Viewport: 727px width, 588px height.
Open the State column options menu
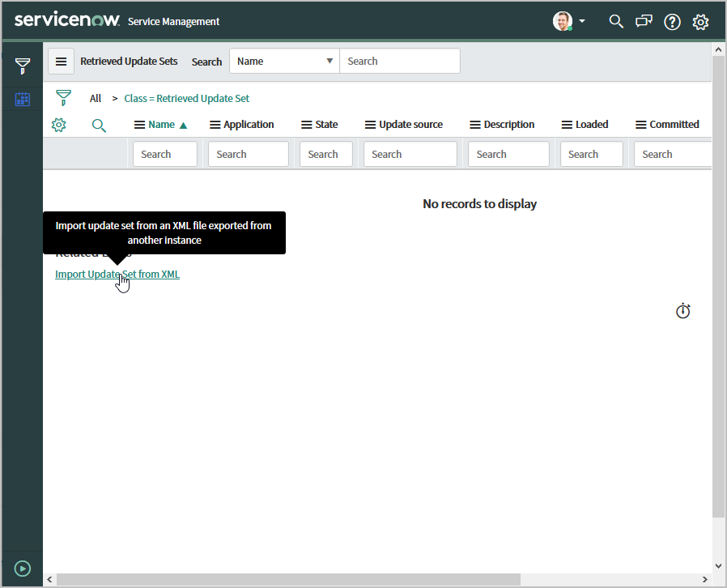tap(307, 125)
